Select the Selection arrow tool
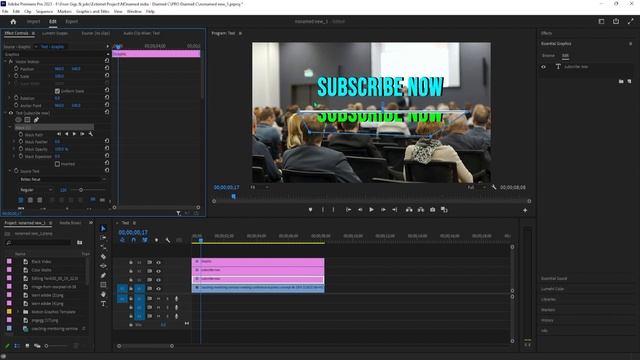This screenshot has width=640, height=360. tap(103, 229)
